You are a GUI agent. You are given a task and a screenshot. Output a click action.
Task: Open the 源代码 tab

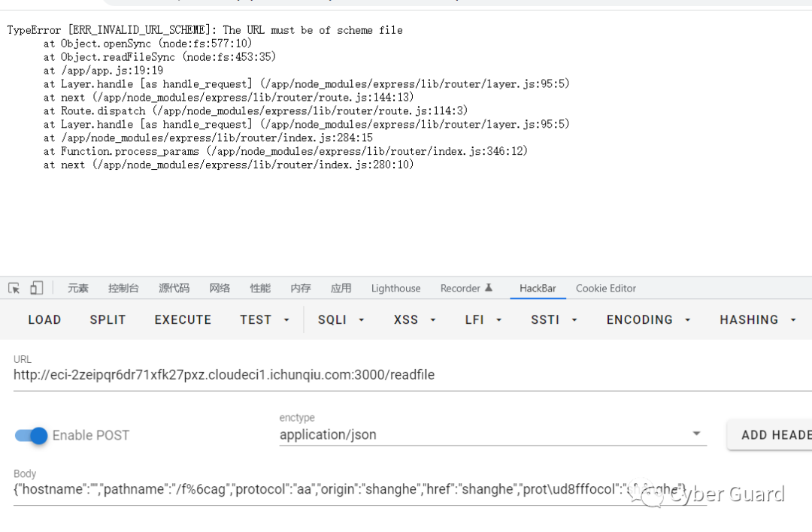pos(174,289)
